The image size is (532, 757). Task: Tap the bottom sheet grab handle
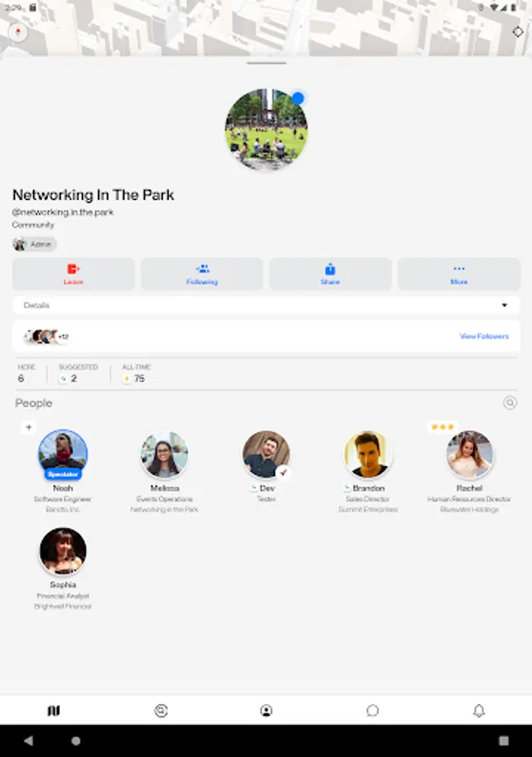tap(266, 63)
